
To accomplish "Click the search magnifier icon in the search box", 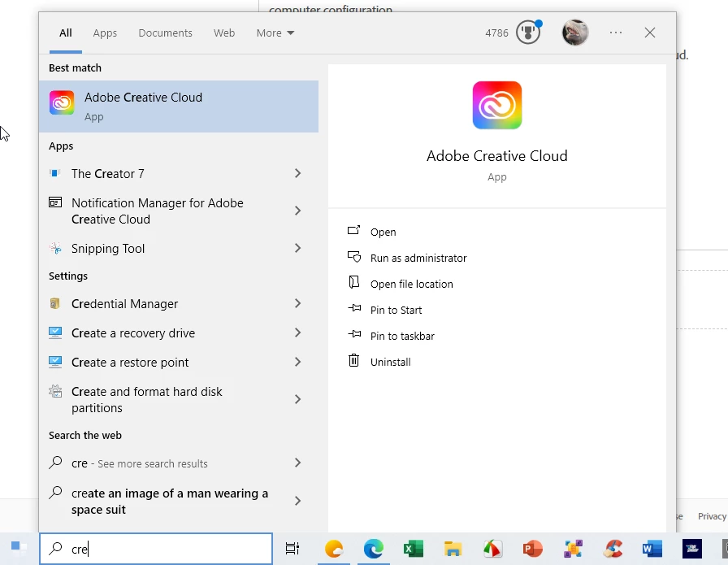I will point(56,548).
